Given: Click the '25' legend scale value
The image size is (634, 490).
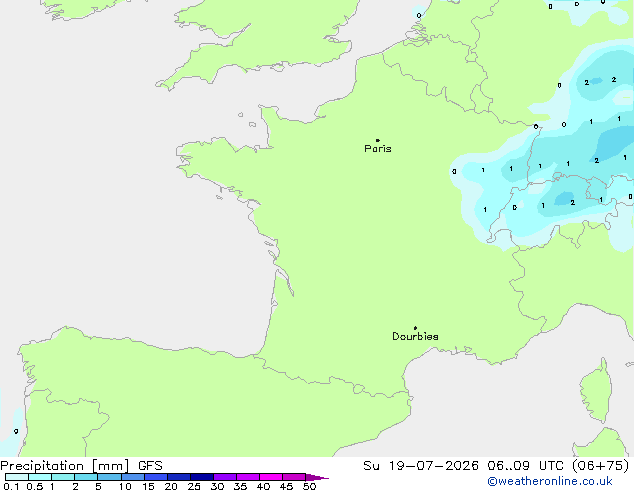Looking at the screenshot, I should coord(194,486).
